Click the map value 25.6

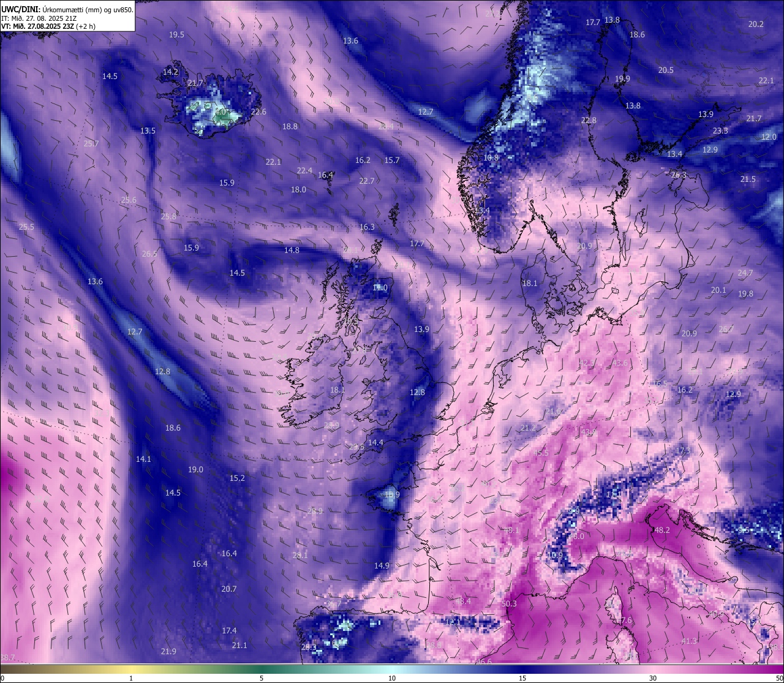pyautogui.click(x=129, y=200)
